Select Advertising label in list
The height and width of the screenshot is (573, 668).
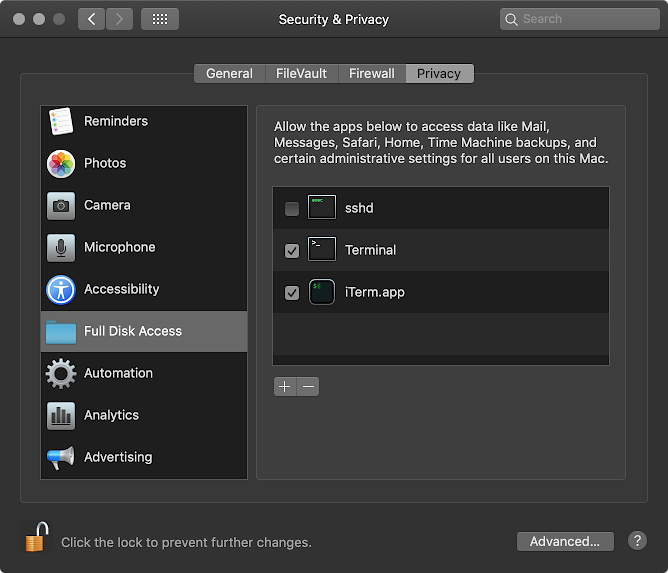[x=118, y=457]
